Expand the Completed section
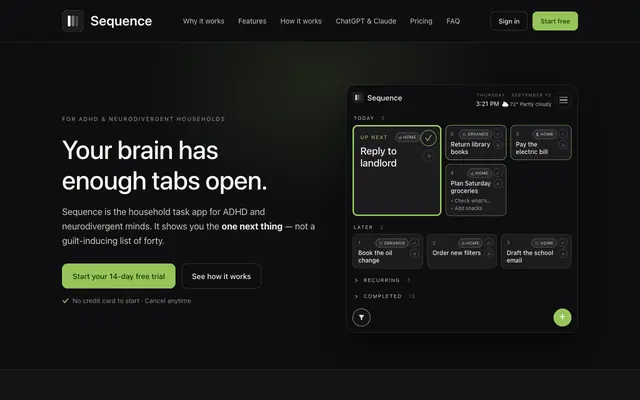The height and width of the screenshot is (400, 640). tap(384, 296)
